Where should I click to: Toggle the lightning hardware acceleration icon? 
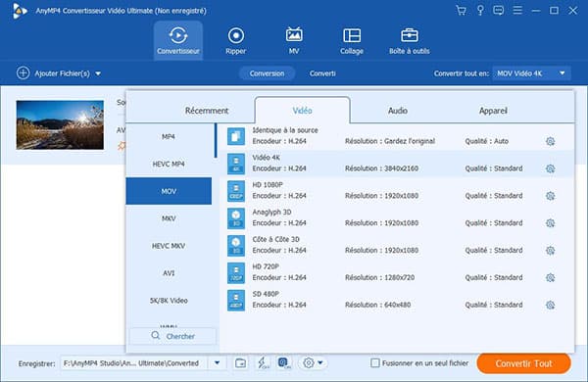(x=263, y=362)
